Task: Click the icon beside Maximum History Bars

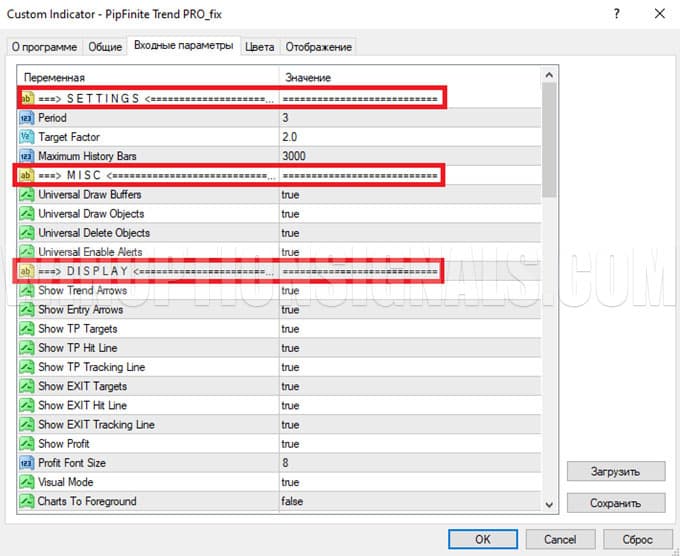Action: (26, 156)
